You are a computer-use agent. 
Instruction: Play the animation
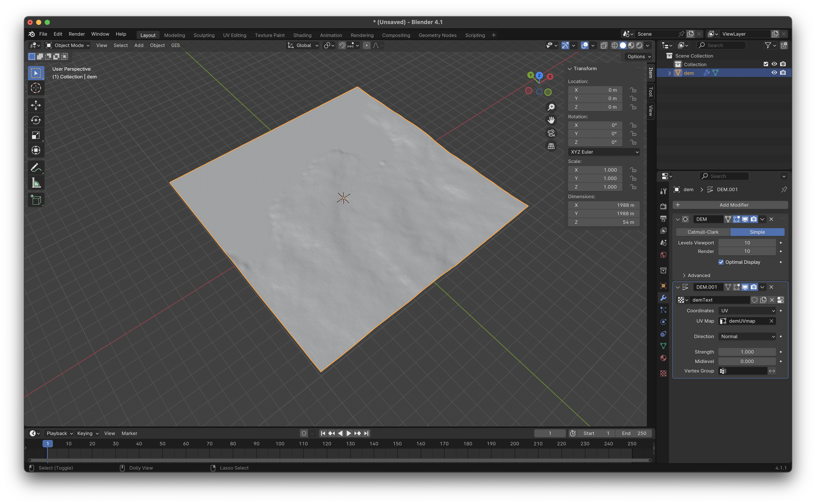[348, 433]
